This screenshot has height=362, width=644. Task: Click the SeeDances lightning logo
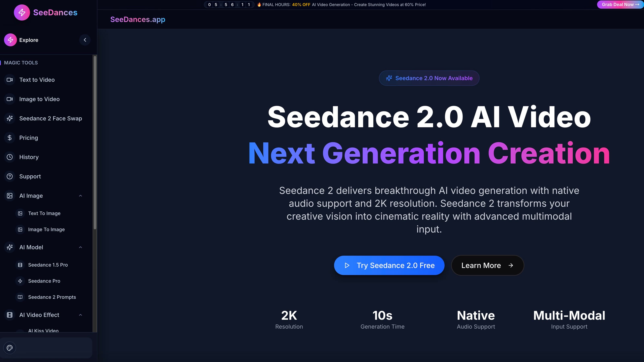[22, 12]
